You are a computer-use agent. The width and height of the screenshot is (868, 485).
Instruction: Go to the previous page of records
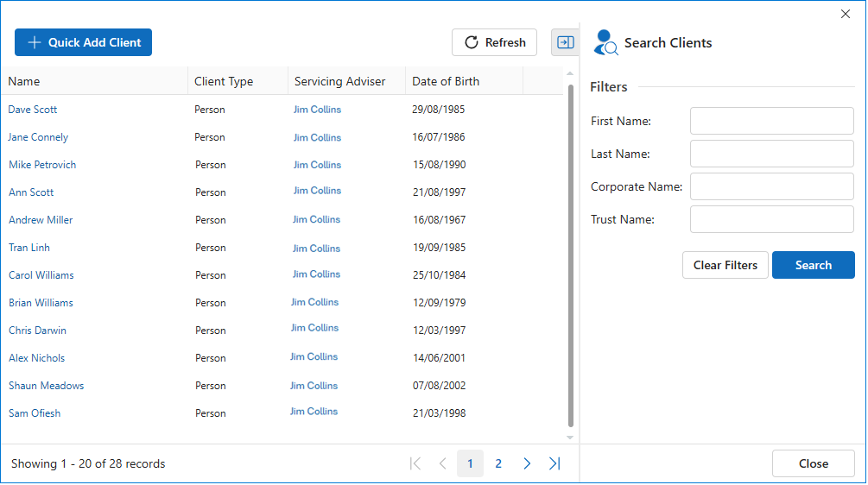pos(443,463)
